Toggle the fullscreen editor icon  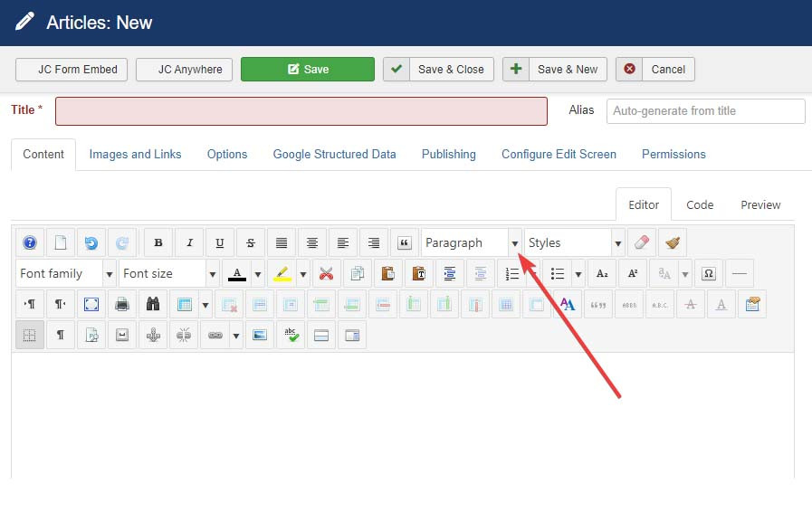(x=91, y=304)
